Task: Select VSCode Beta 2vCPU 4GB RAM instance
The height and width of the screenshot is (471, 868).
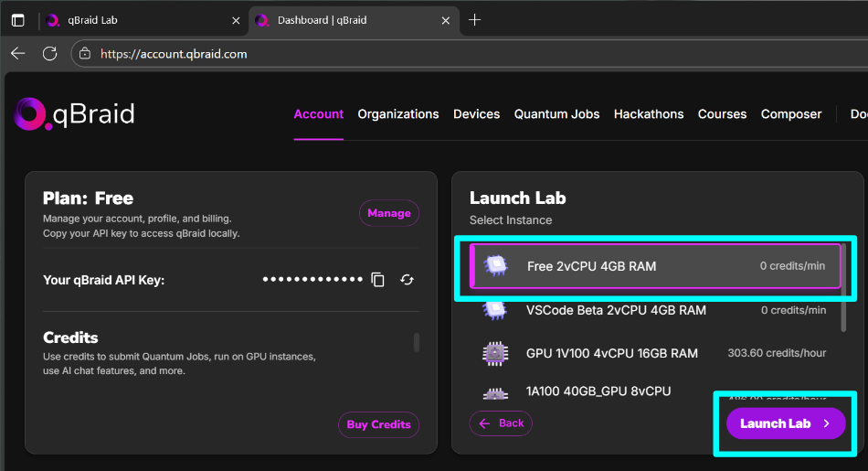Action: click(655, 310)
